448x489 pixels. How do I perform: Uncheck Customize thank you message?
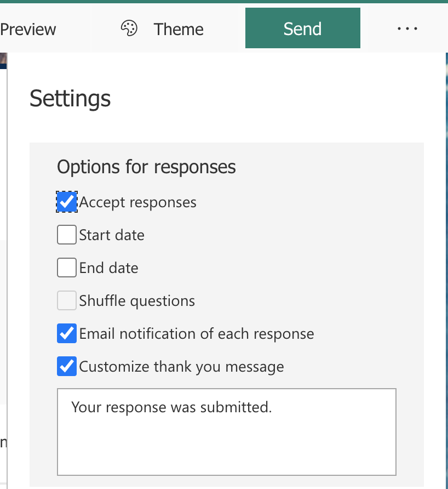click(x=67, y=366)
